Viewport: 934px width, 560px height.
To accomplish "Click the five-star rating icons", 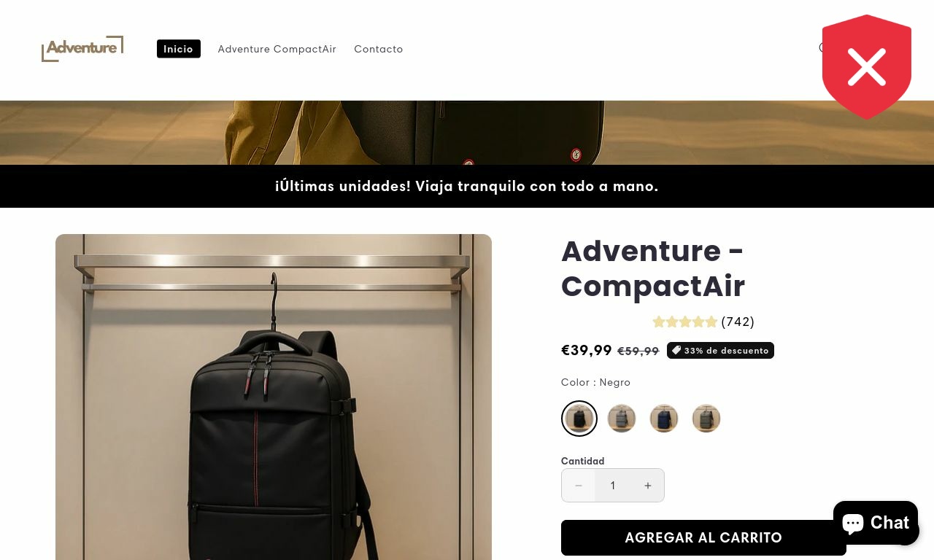I will pyautogui.click(x=684, y=322).
